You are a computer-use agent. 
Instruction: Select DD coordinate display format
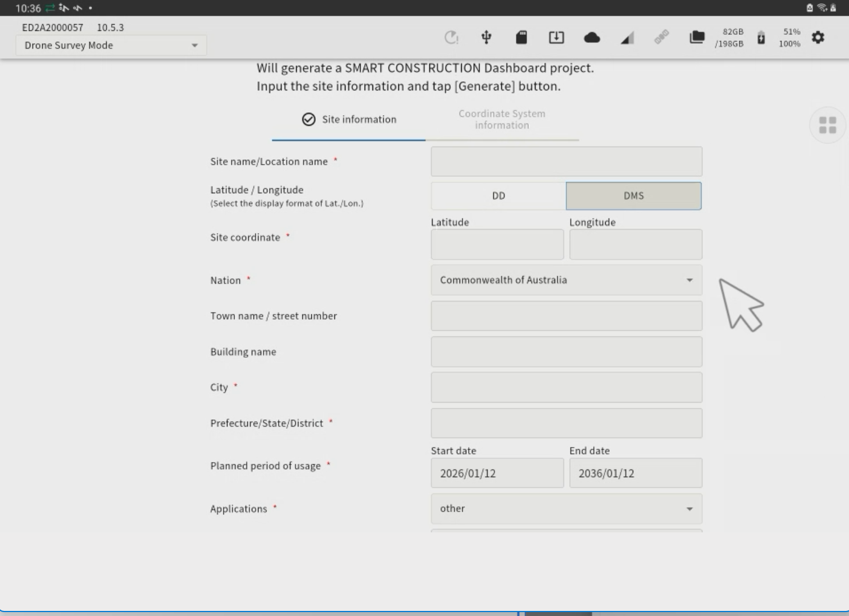(x=498, y=196)
